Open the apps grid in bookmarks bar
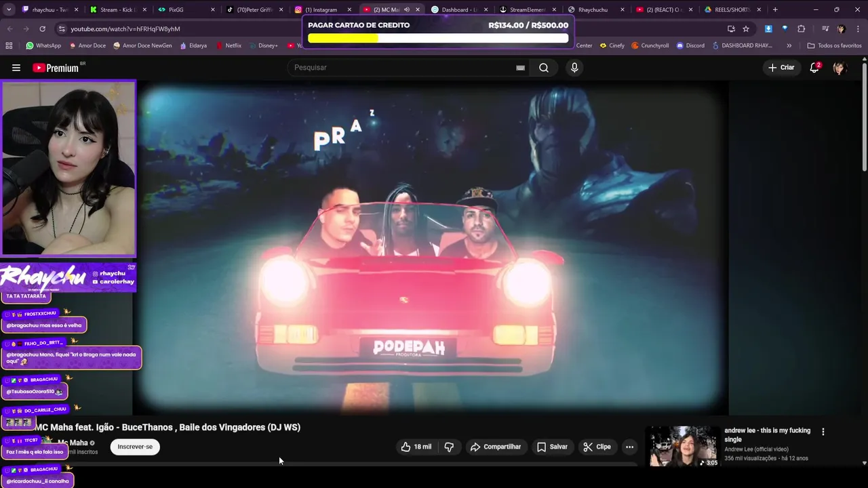This screenshot has height=488, width=868. tap(9, 45)
